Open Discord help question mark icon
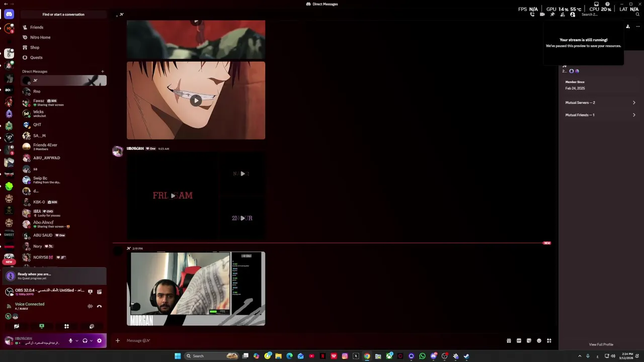 607,4
